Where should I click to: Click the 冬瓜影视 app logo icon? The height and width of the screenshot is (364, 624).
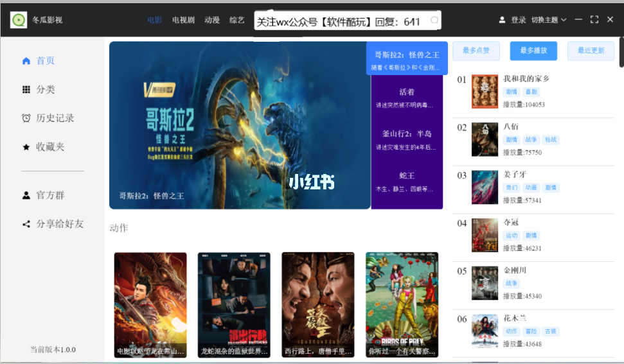pos(18,19)
